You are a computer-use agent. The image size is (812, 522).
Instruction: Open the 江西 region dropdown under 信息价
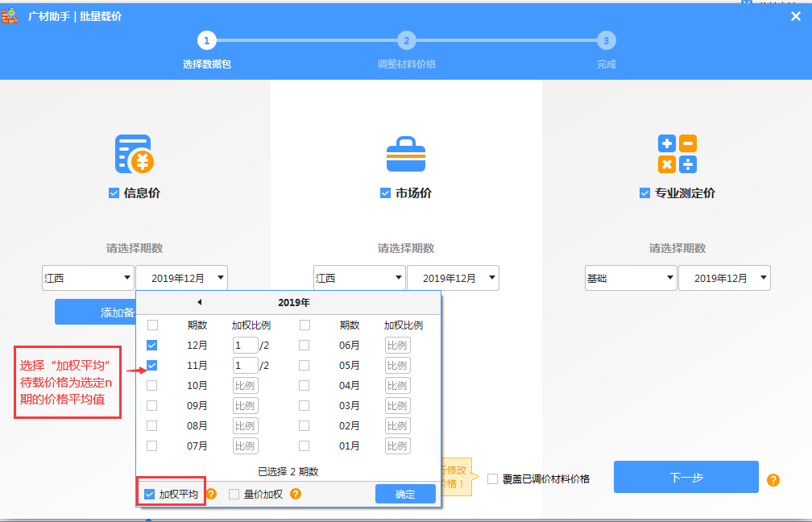89,278
